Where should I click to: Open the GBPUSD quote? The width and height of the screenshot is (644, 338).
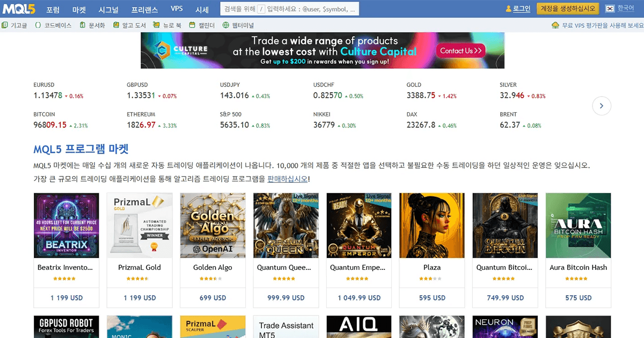coord(151,91)
